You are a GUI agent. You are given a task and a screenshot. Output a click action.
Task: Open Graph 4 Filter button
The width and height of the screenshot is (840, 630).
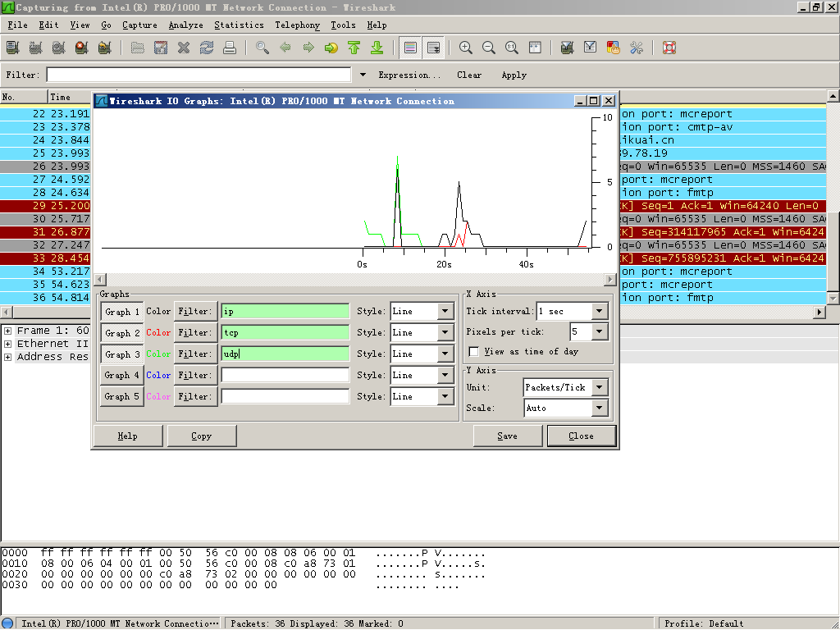tap(195, 375)
